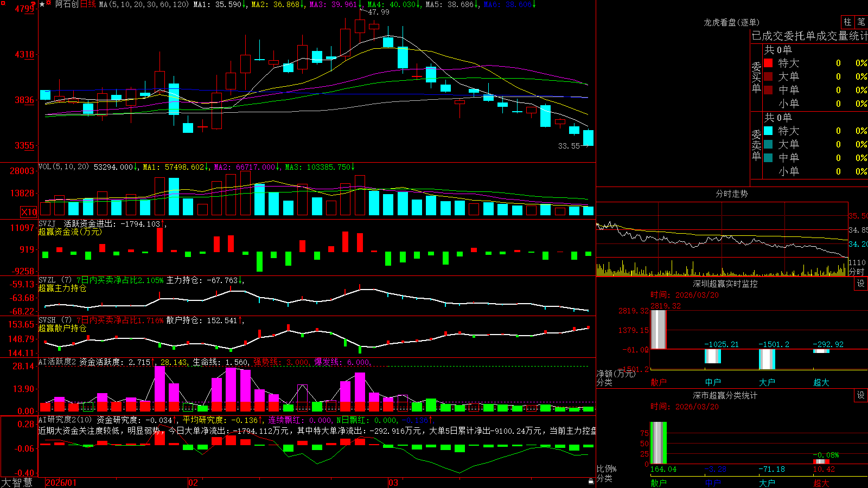Click the 已成交委托单成交量统计 header
Screen dimensions: 868x488
point(809,36)
